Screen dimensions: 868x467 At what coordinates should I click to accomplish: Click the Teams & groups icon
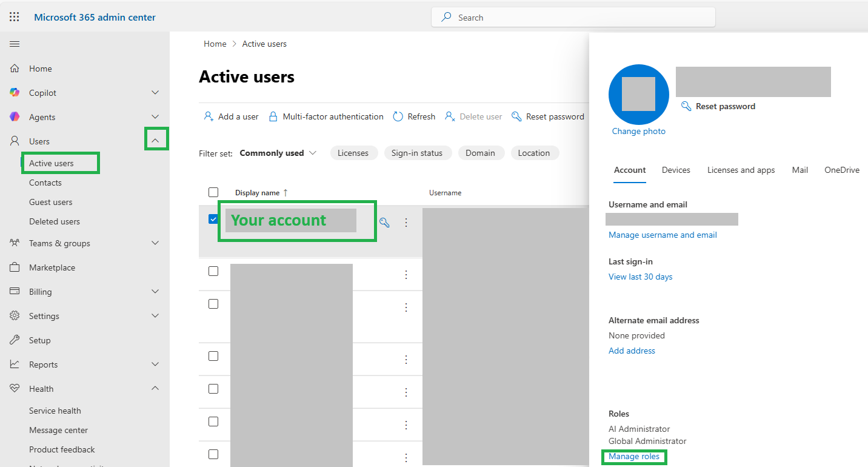pos(15,243)
